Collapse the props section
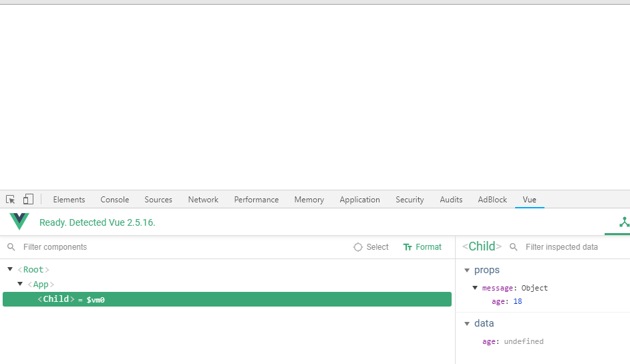 (467, 270)
